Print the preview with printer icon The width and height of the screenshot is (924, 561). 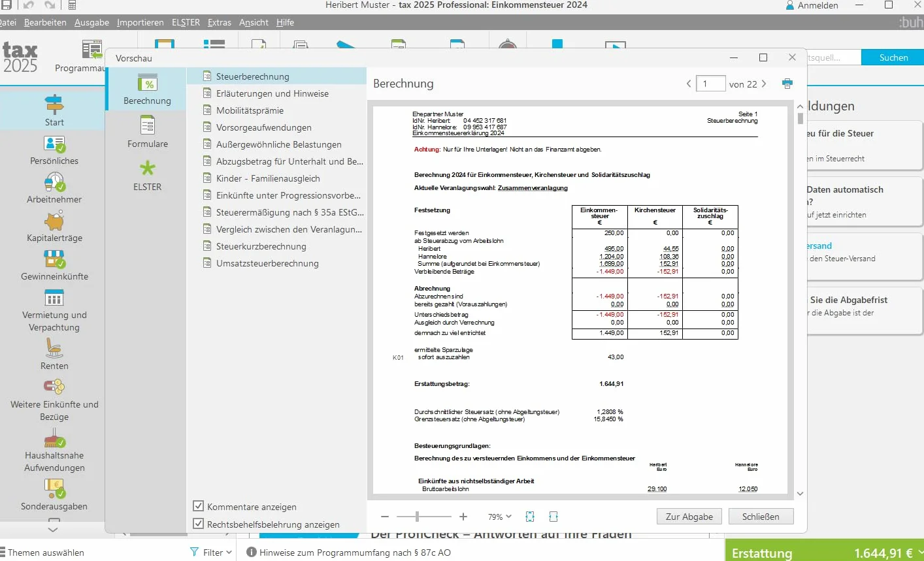(787, 84)
